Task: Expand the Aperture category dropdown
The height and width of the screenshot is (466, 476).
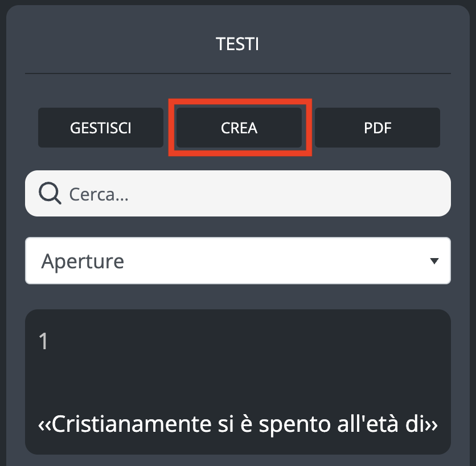Action: click(238, 261)
